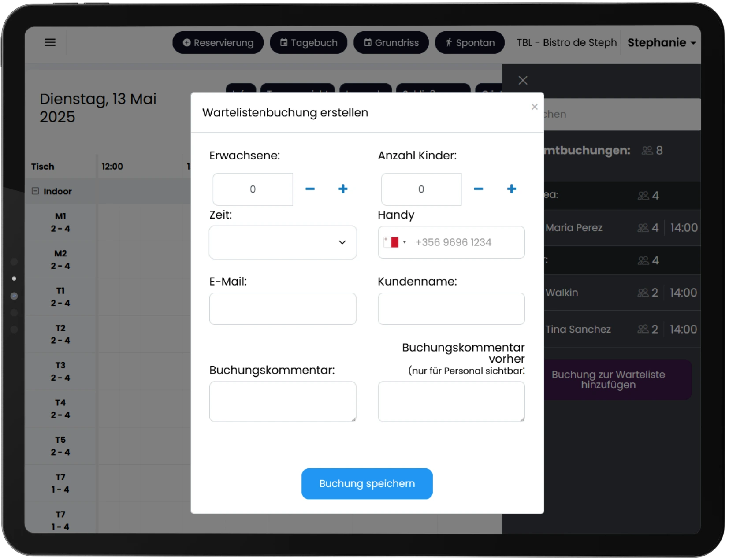Click the Erwachsene number field
This screenshot has width=729, height=560.
[253, 189]
